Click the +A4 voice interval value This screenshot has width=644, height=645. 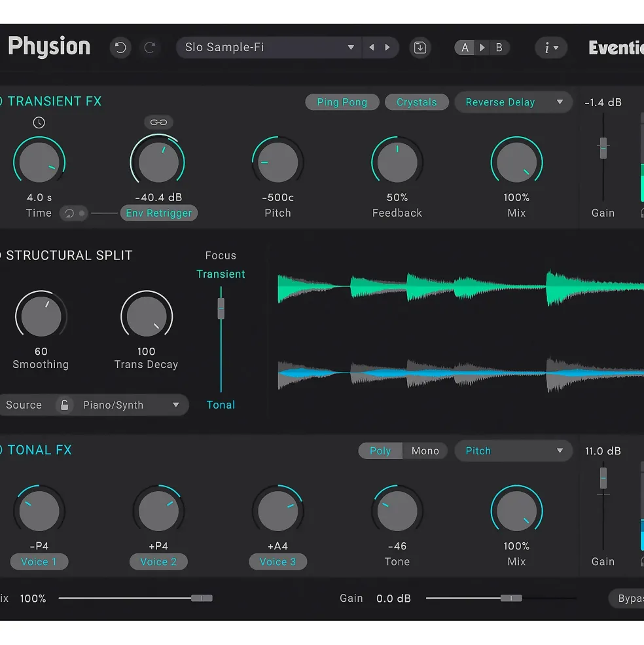coord(277,546)
